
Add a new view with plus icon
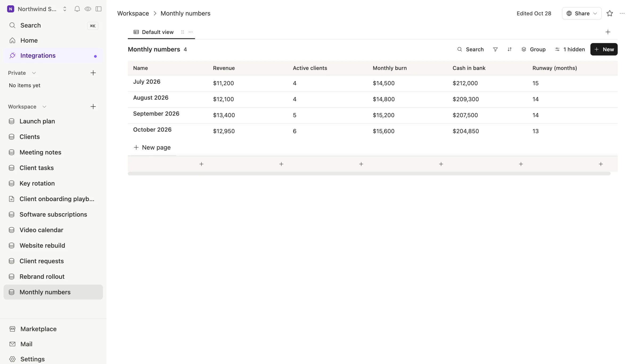point(608,32)
